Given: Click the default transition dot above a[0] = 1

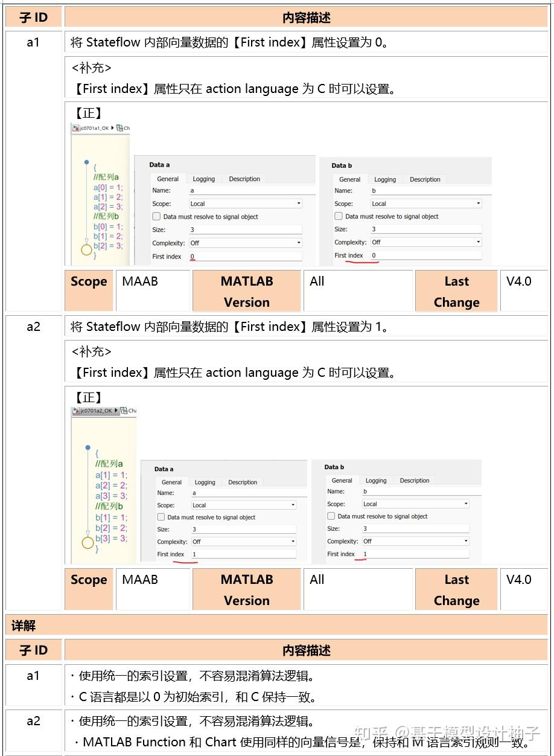Looking at the screenshot, I should coord(86,162).
